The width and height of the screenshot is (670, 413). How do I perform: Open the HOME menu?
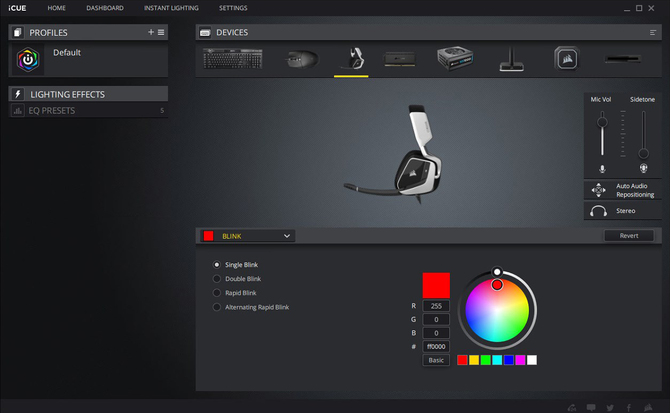[x=56, y=8]
